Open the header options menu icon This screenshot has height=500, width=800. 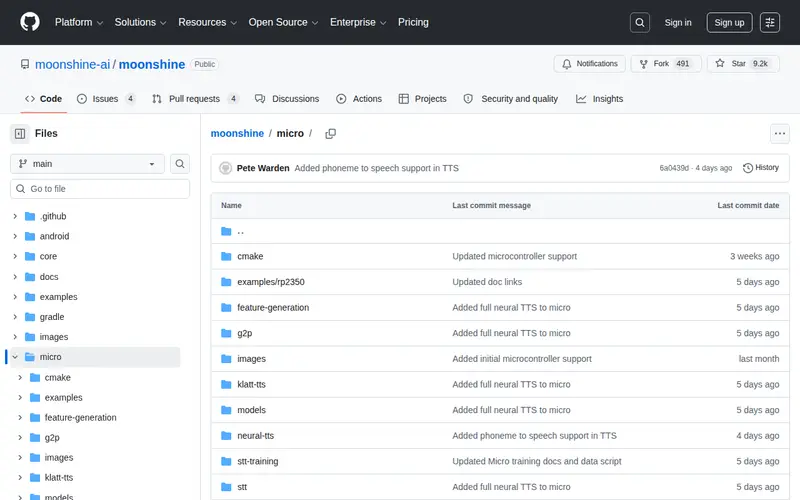coord(769,22)
